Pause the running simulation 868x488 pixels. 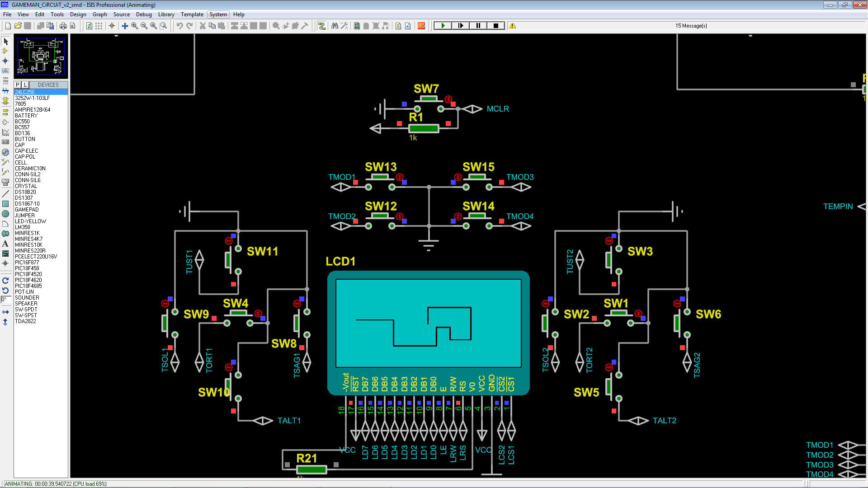[x=478, y=26]
